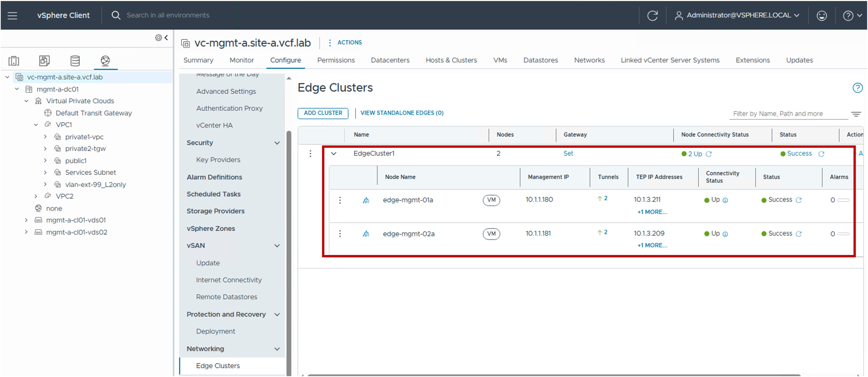Screen dimensions: 868x377
Task: Click the edge-mgmt-02a node icon
Action: pos(366,234)
